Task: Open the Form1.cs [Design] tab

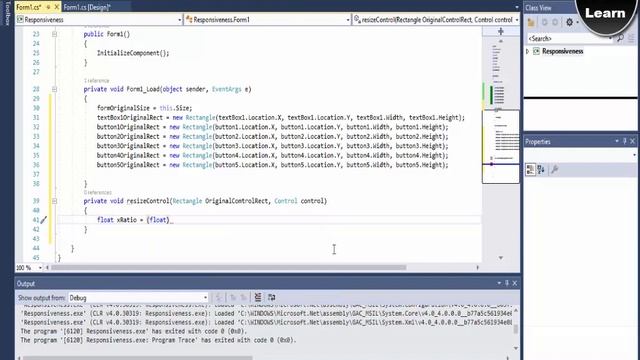Action: tap(87, 7)
